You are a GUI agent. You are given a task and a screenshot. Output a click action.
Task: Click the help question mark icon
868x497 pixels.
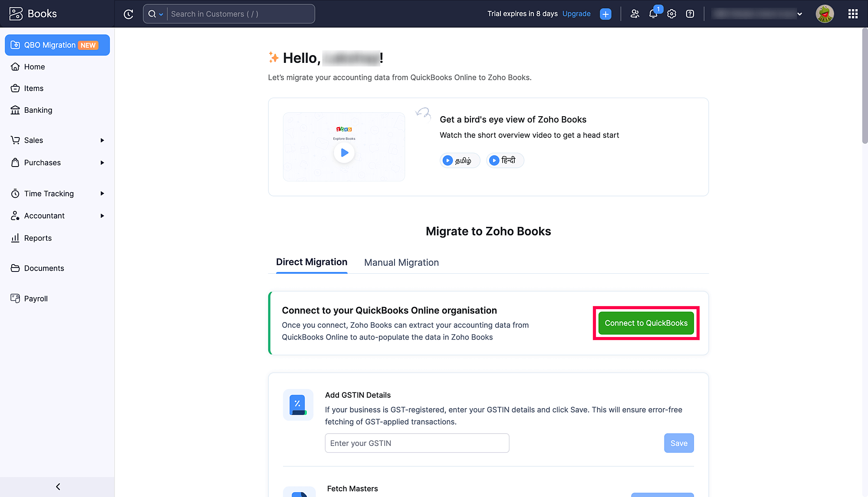(x=690, y=14)
